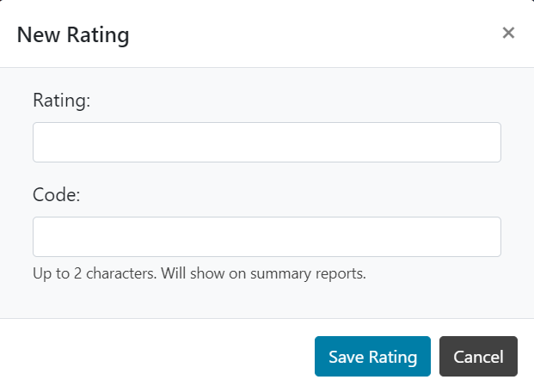Place cursor in the two-character Code box

click(267, 236)
